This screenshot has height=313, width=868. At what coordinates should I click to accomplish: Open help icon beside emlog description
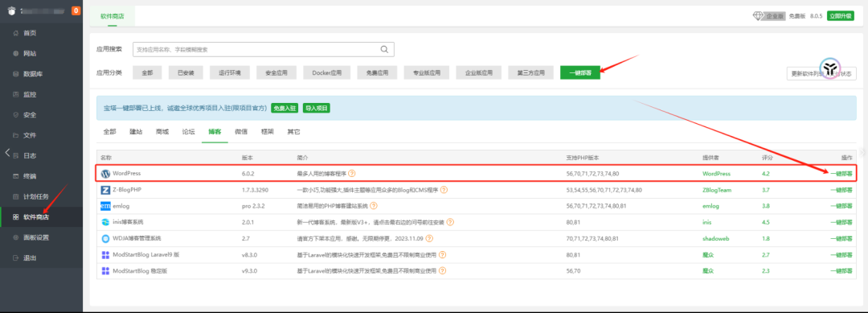(374, 206)
